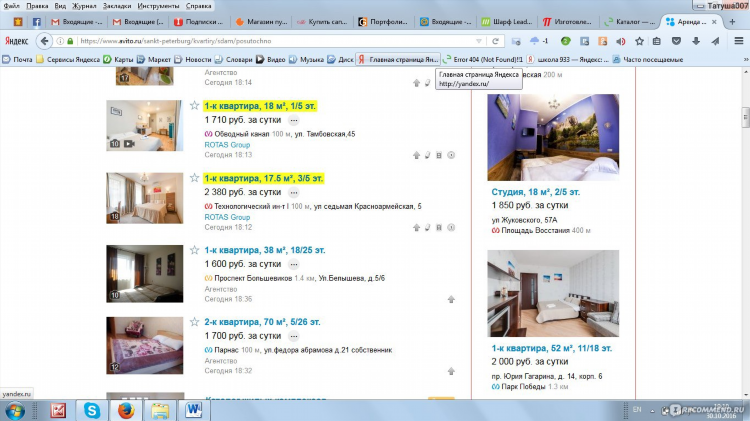
Task: Open the Почта bookmark
Action: pos(17,59)
